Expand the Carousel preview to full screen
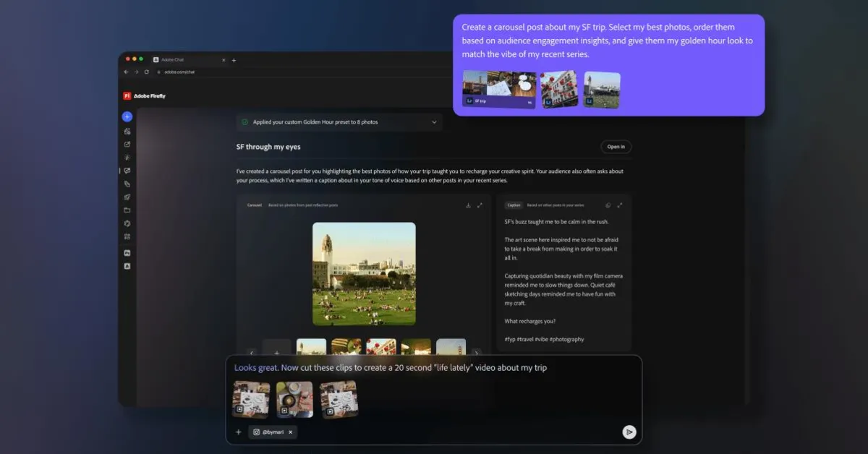The image size is (868, 454). point(480,205)
